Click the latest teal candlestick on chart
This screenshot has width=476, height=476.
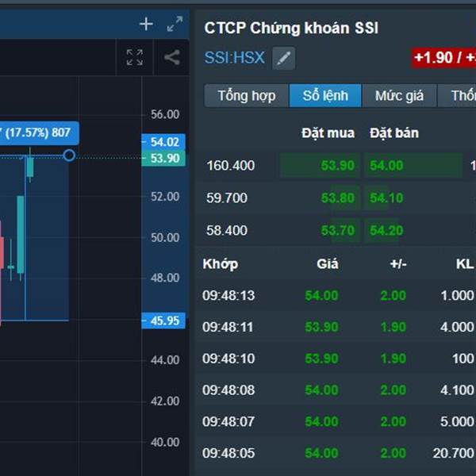[30, 167]
